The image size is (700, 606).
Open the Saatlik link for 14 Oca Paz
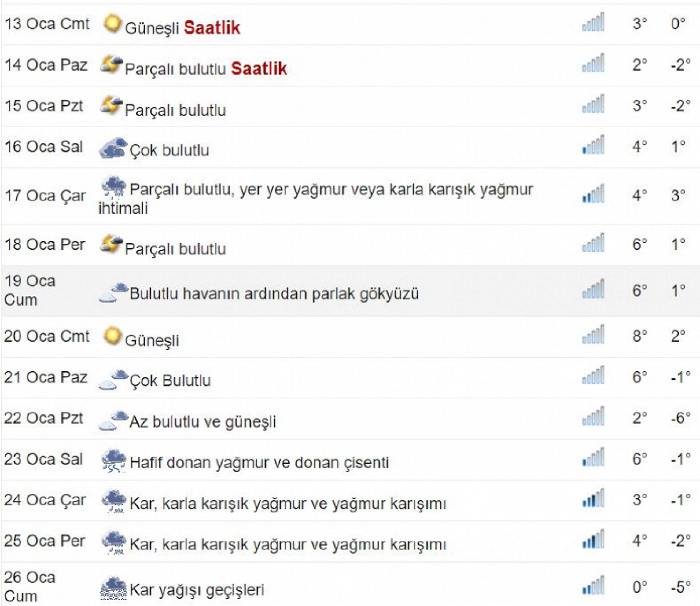[x=259, y=69]
